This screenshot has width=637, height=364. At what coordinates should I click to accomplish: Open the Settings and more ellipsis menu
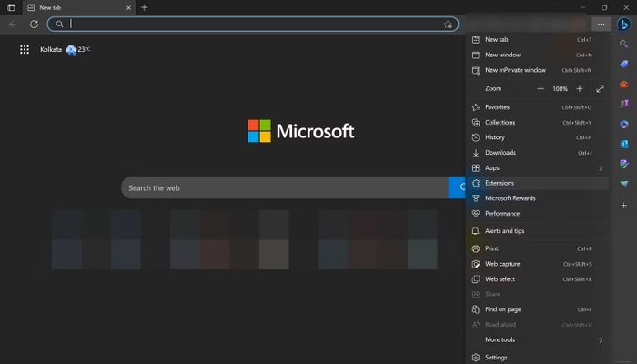pos(601,25)
